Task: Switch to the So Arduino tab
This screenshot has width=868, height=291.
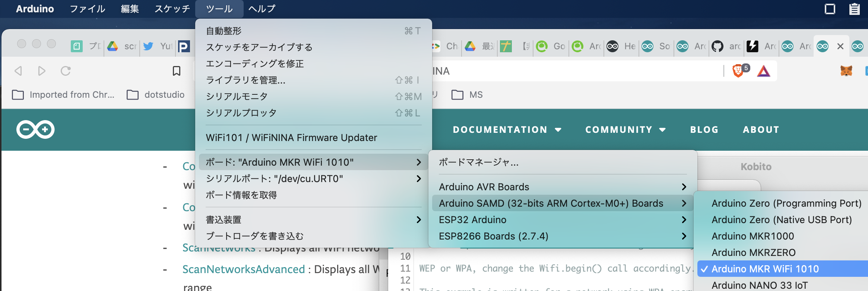Action: (x=656, y=46)
